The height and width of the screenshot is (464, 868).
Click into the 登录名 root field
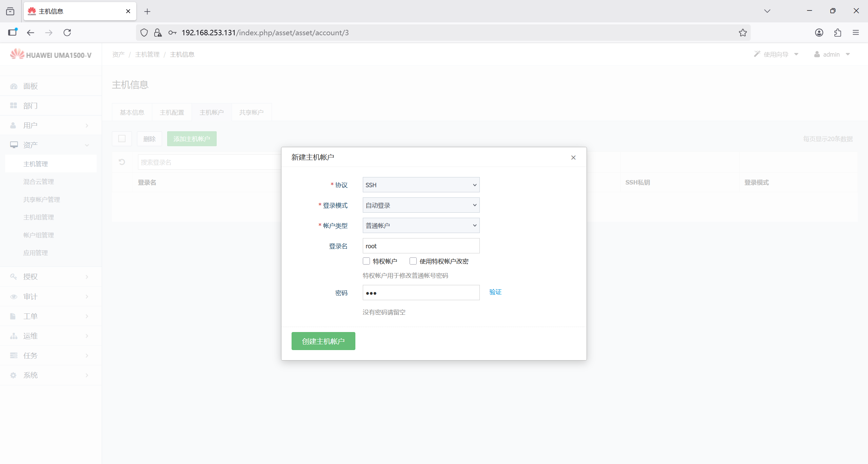421,246
